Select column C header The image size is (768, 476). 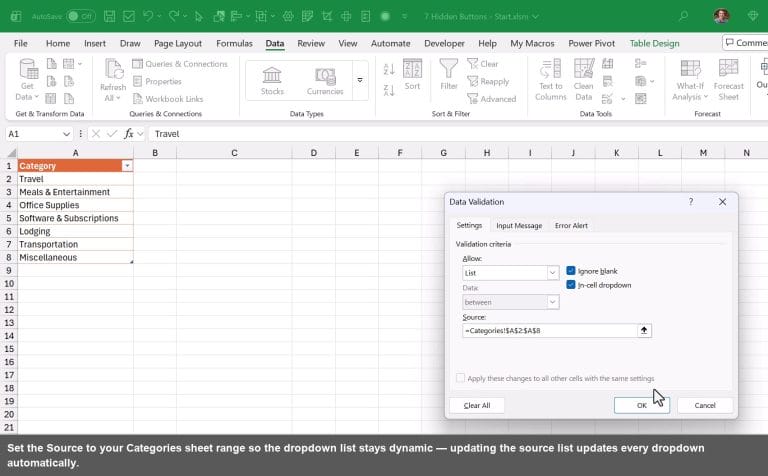[234, 153]
